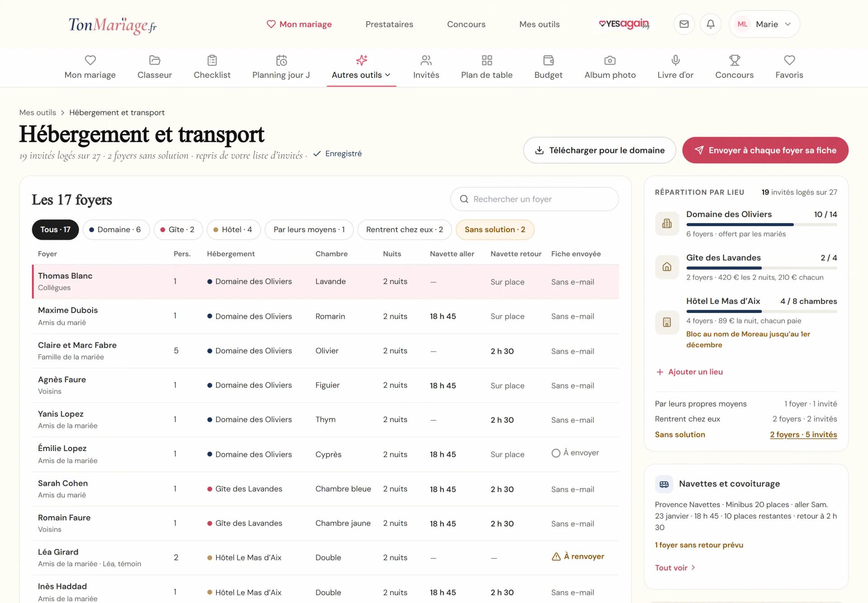Click the Domaine des Oliviers building icon

[x=667, y=223]
